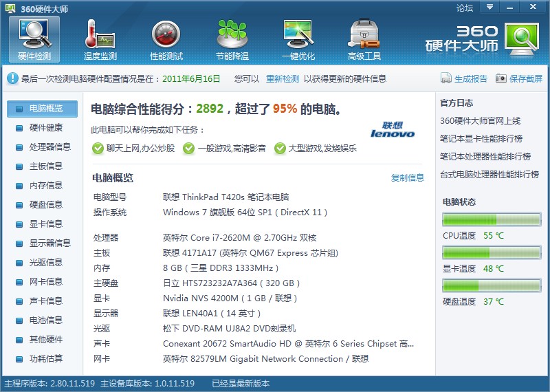Viewport: 550px width, 392px height.
Task: Click the blue info icon beside last-scan notice
Action: [x=12, y=78]
